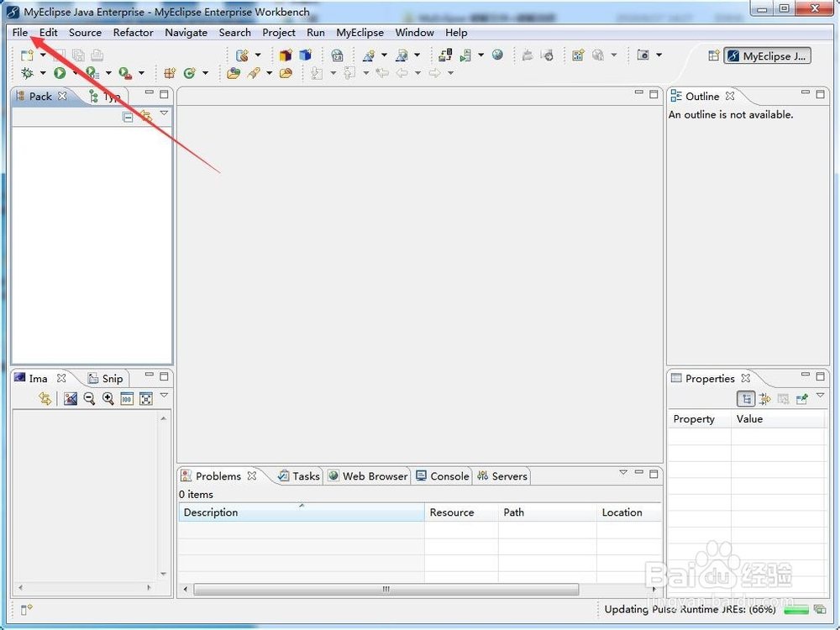Switch to the Snip tab

click(106, 379)
